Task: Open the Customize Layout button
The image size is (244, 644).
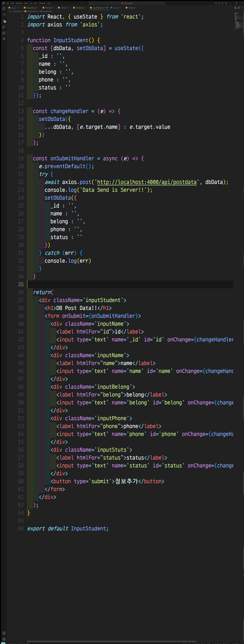Action: 226,3
